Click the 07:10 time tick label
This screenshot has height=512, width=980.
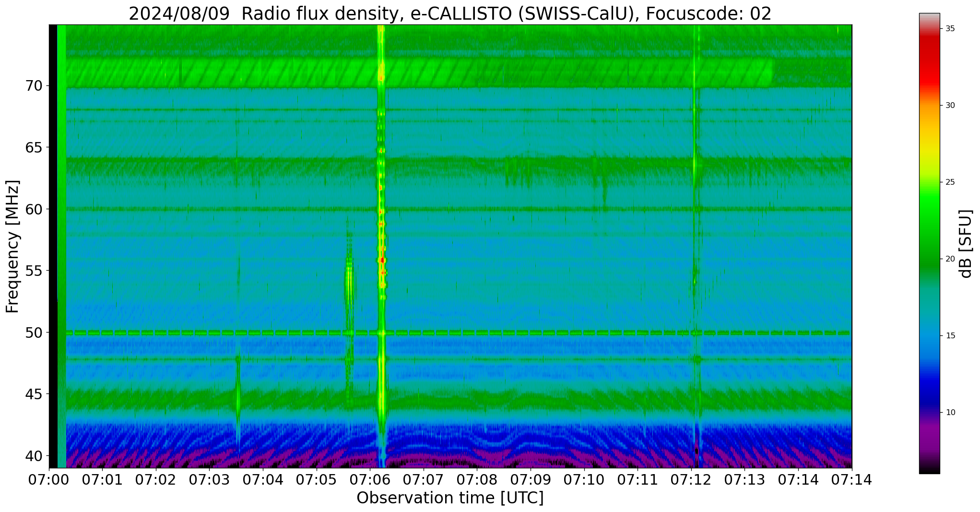coord(584,479)
